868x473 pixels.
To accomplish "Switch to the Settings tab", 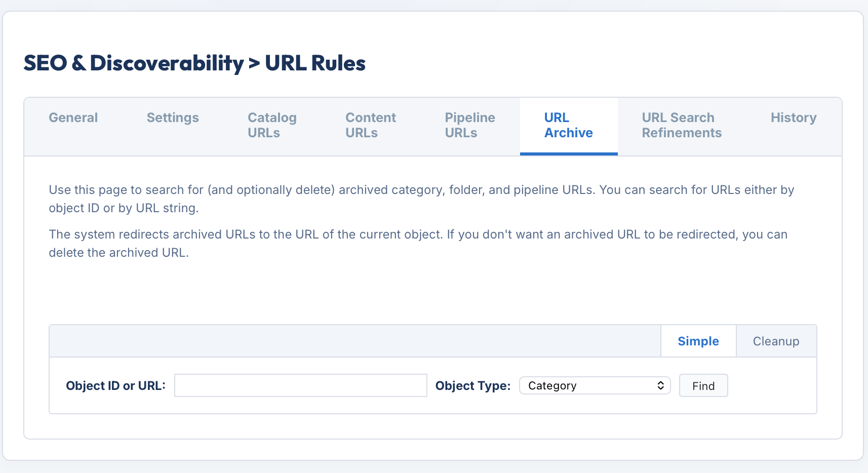I will coord(173,117).
